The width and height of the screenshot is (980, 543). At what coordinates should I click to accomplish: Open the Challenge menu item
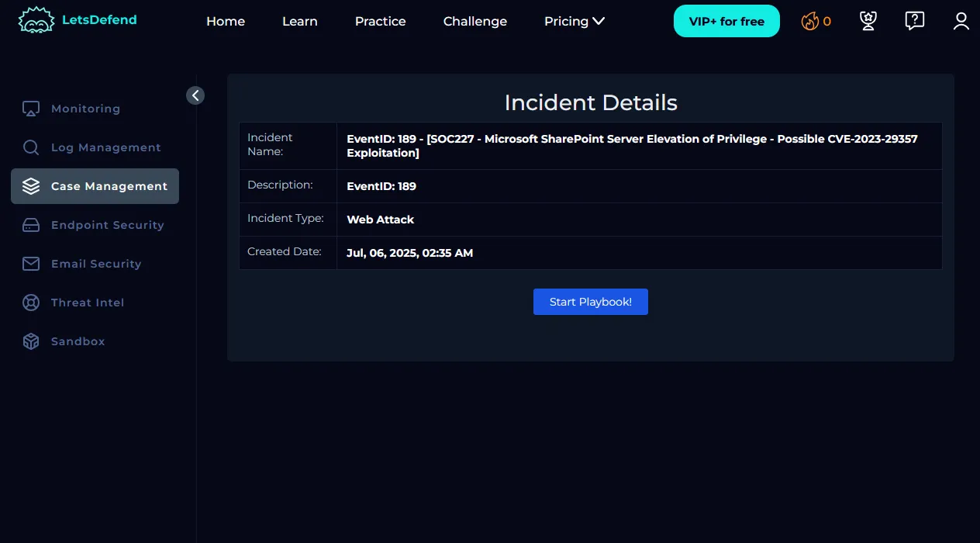[475, 21]
